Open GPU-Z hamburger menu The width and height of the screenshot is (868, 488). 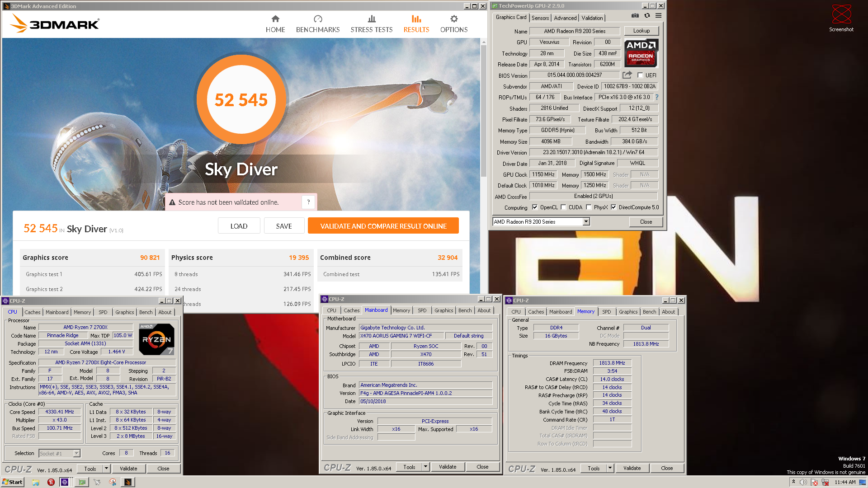659,15
